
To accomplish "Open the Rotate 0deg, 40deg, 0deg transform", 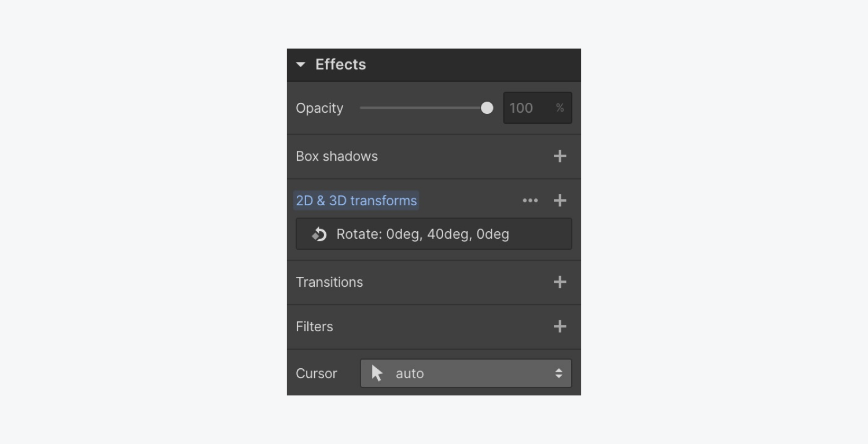I will point(423,234).
